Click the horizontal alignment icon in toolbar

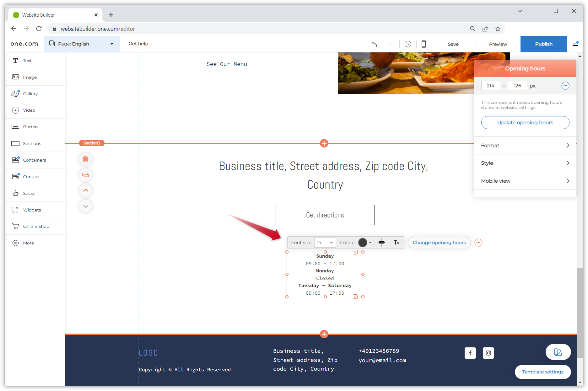point(381,243)
